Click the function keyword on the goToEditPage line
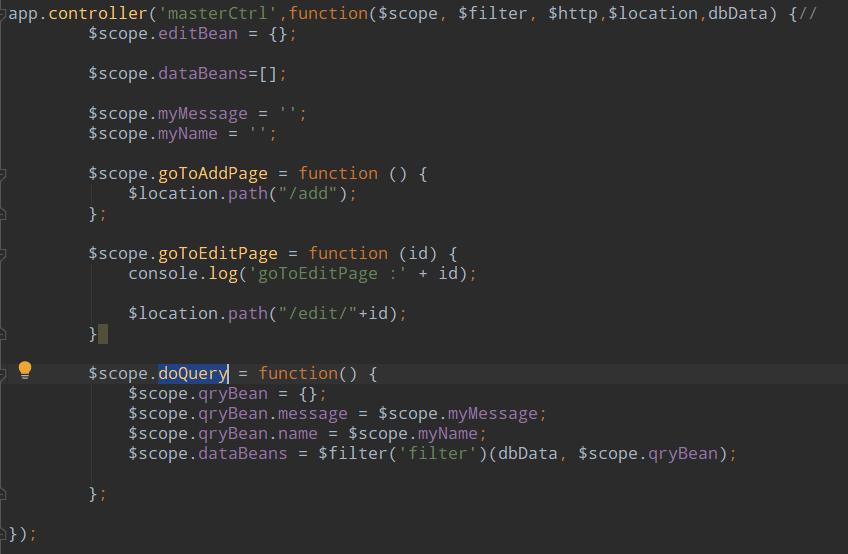Screen dimensions: 848x554 coord(348,254)
